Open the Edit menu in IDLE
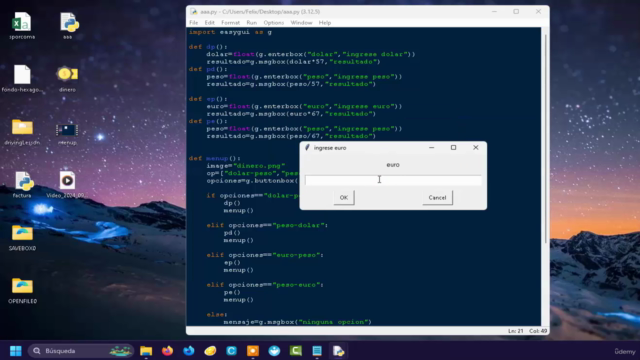Screen dimensions: 640x360 (x=209, y=23)
